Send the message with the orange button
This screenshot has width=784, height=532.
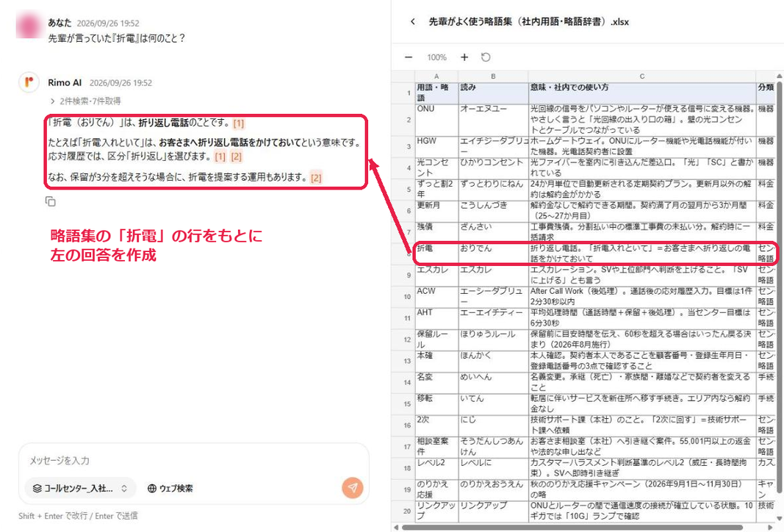[x=353, y=487]
